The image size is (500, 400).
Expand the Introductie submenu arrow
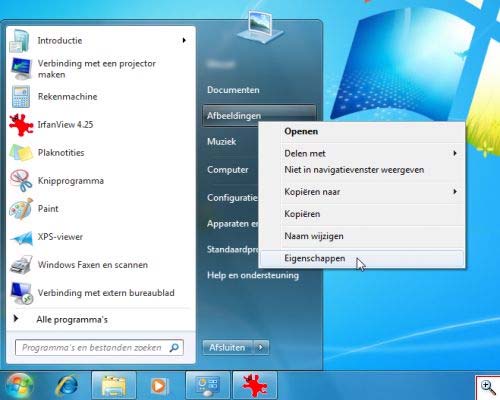click(184, 40)
